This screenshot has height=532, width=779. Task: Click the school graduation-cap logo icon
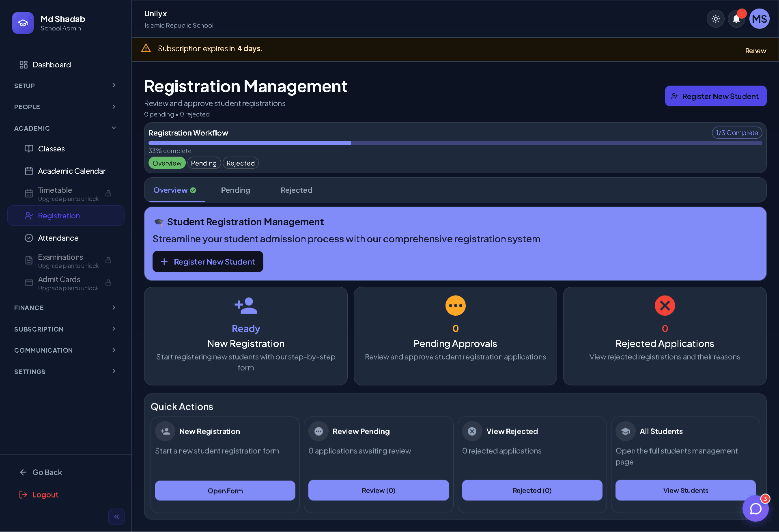point(23,23)
